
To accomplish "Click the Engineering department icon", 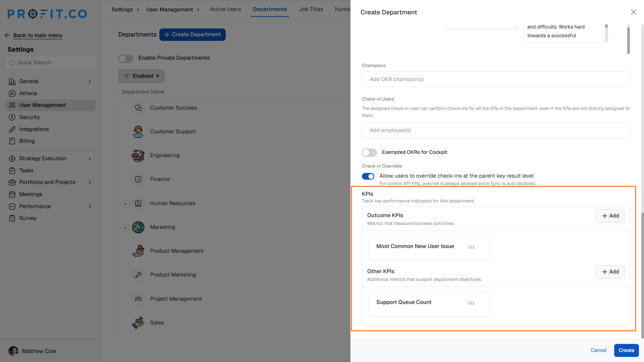I will tap(138, 156).
